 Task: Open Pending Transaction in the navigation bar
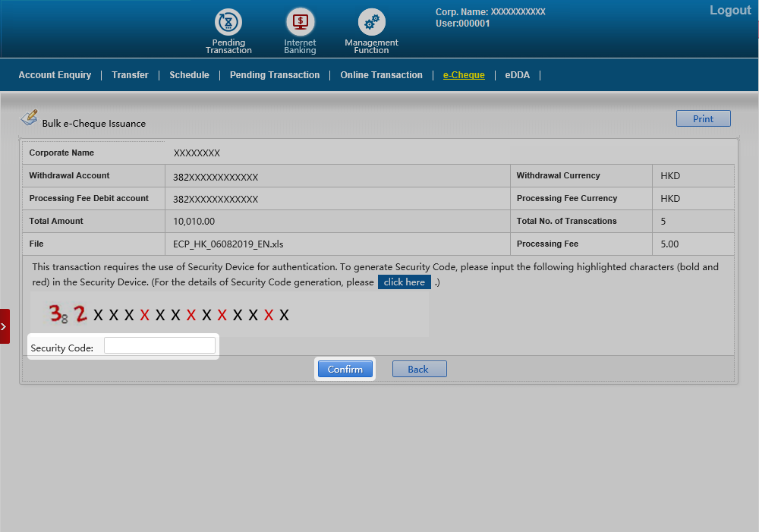click(x=275, y=75)
